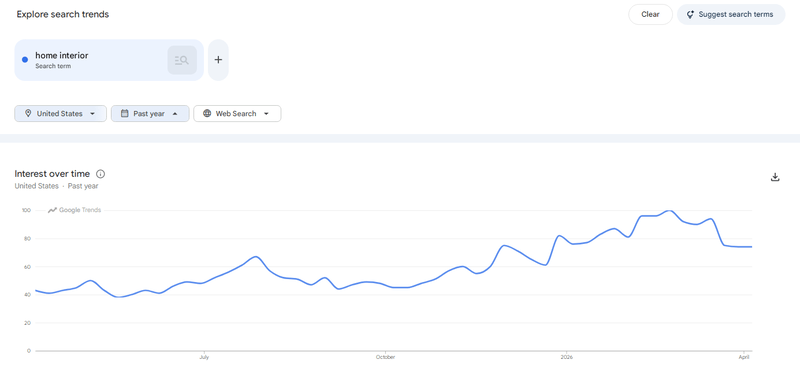Click the July axis label
The width and height of the screenshot is (800, 371).
(x=204, y=357)
